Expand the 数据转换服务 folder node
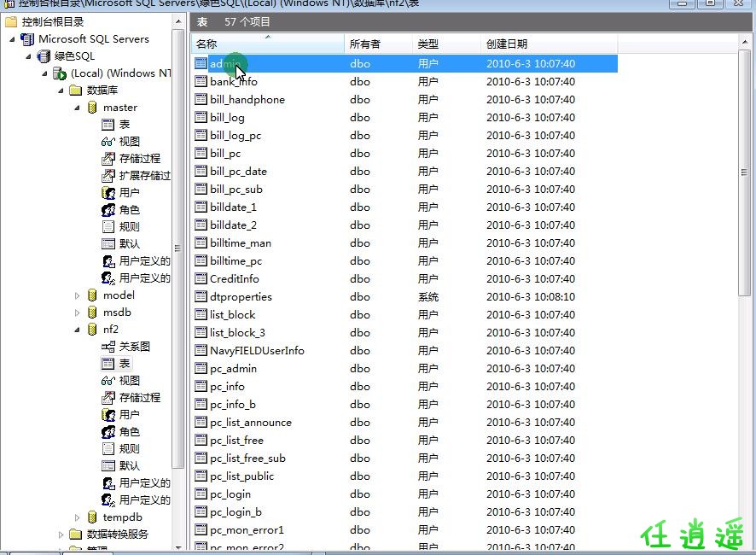This screenshot has width=756, height=555. (x=61, y=535)
